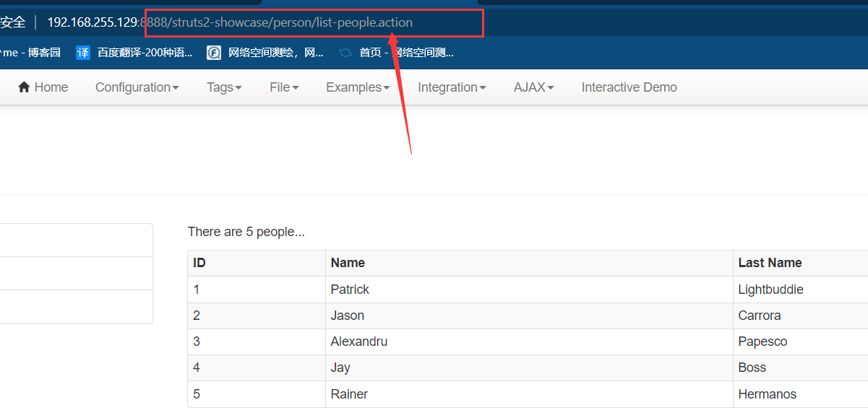This screenshot has width=868, height=413.
Task: Open the 博客园 bookmark
Action: 30,52
